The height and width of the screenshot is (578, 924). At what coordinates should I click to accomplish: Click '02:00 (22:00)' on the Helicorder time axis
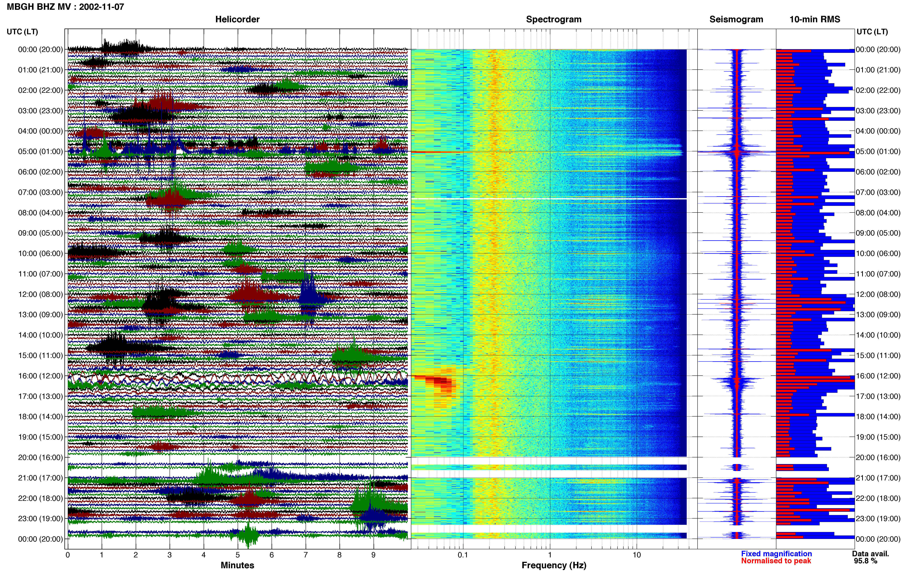click(41, 90)
